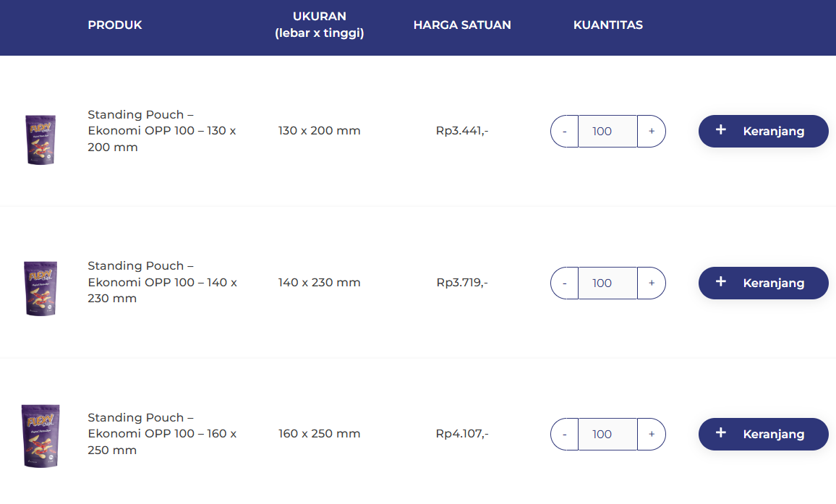Image resolution: width=836 pixels, height=504 pixels.
Task: Click the PRODUK column header
Action: [x=115, y=25]
